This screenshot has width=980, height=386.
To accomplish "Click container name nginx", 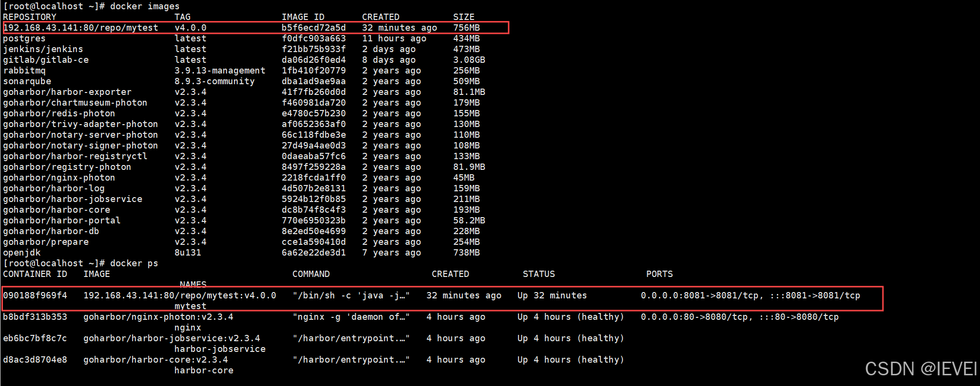I will [188, 328].
